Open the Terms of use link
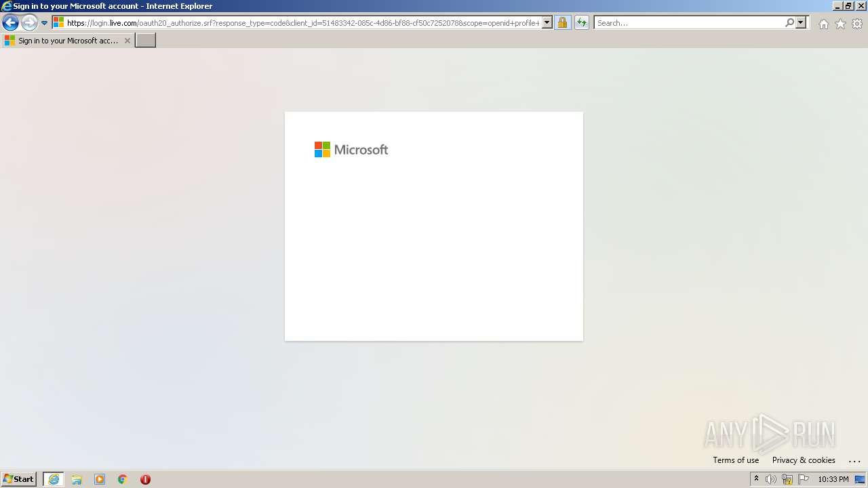The height and width of the screenshot is (488, 868). tap(736, 460)
